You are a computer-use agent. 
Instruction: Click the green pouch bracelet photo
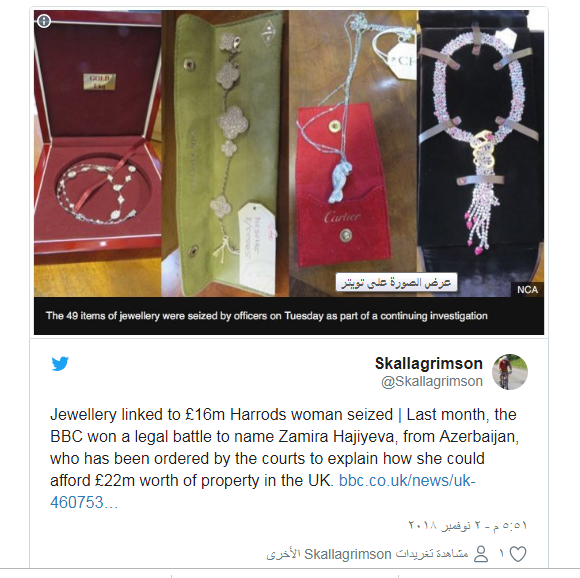point(225,153)
